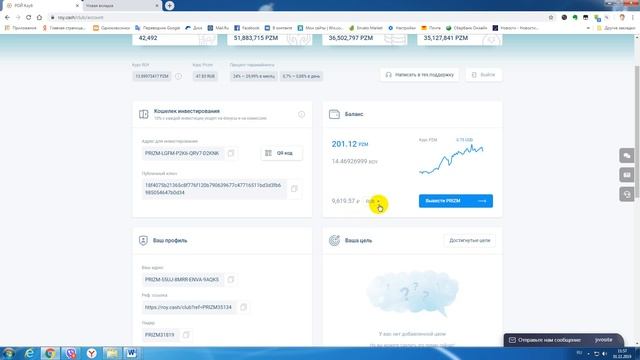Open the envelope side widget
Screen dimensions: 640x360
[x=627, y=175]
